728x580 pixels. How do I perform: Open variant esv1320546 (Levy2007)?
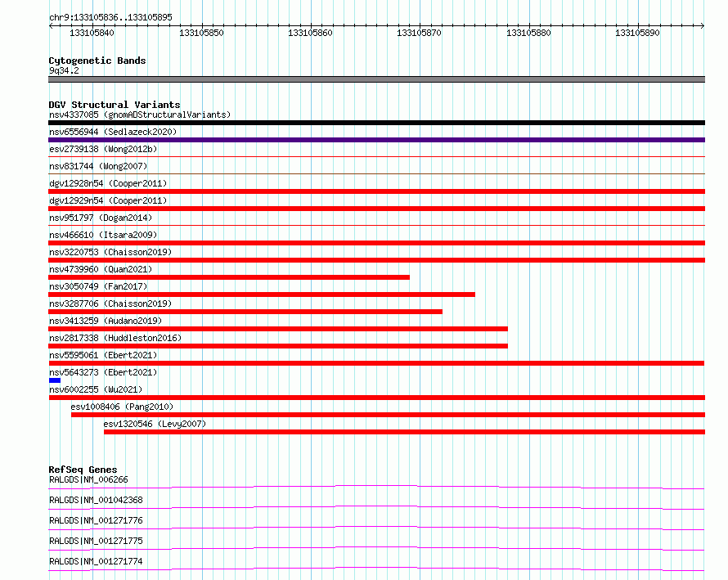(155, 424)
